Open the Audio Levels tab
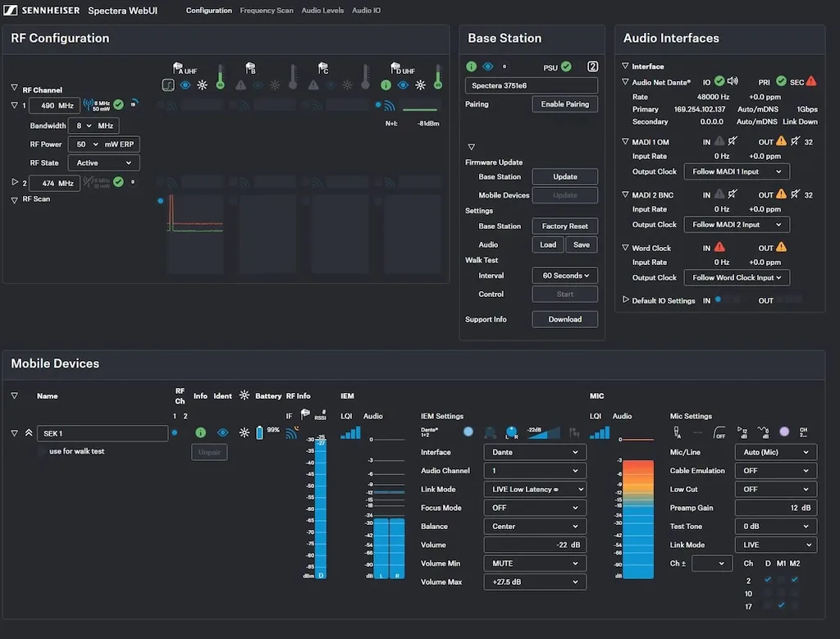The image size is (840, 639). 322,11
